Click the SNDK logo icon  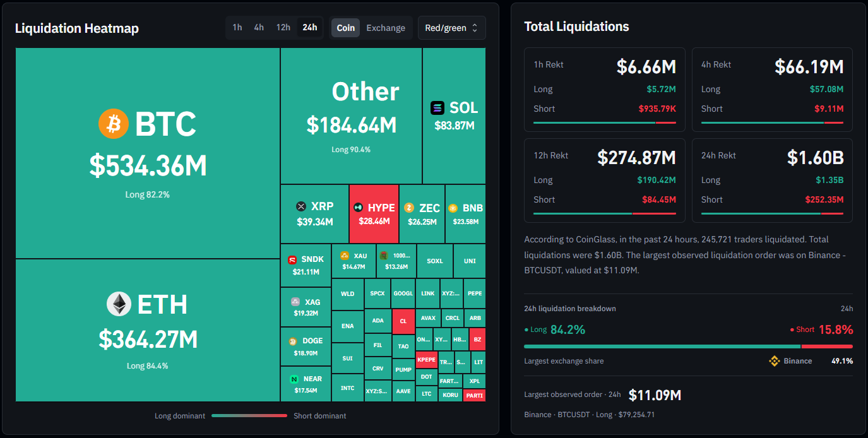point(292,259)
